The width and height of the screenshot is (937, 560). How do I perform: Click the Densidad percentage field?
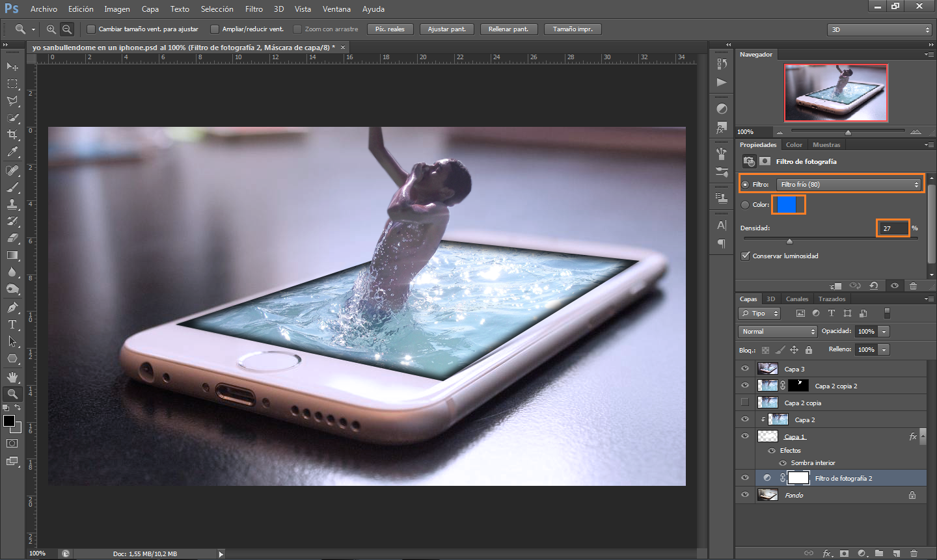[893, 228]
